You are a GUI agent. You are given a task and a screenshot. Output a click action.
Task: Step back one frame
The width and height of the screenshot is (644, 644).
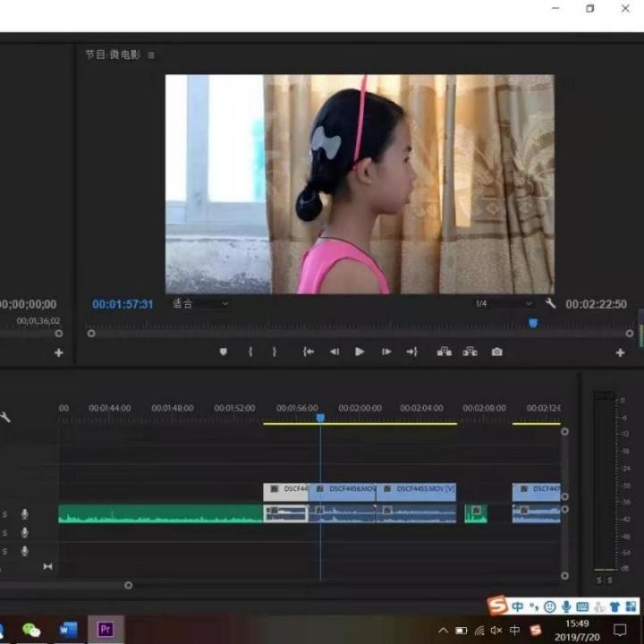click(x=335, y=352)
